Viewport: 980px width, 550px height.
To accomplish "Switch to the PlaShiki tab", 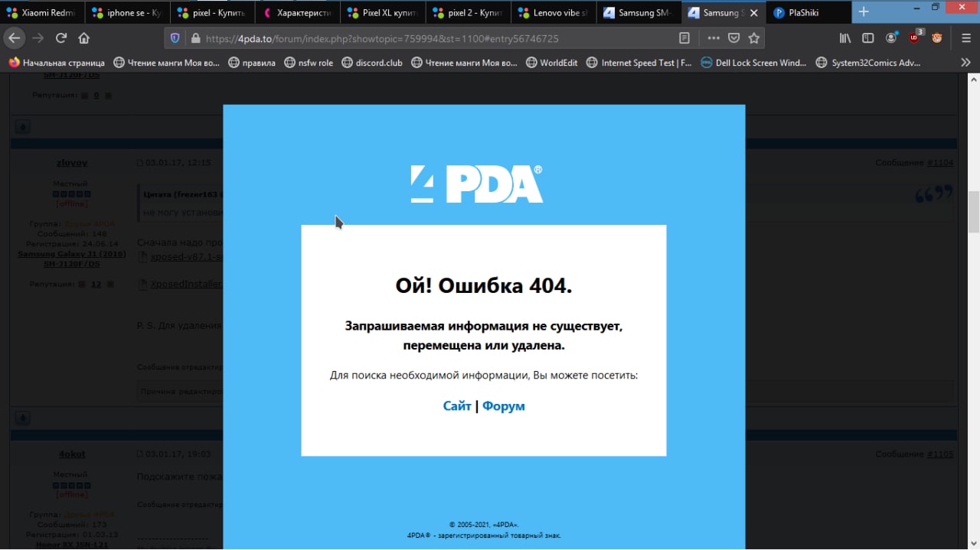I will point(808,12).
